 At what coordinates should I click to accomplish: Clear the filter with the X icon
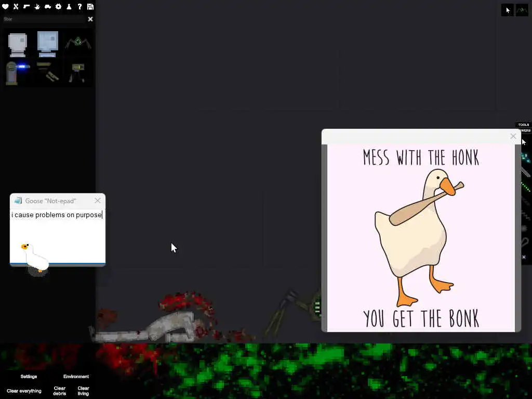tap(90, 19)
